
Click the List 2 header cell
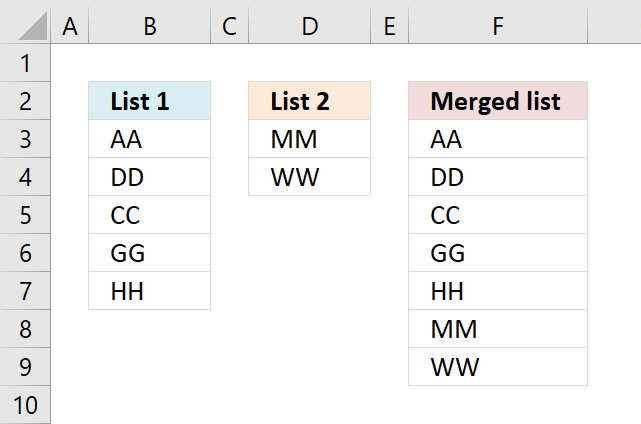tap(309, 101)
